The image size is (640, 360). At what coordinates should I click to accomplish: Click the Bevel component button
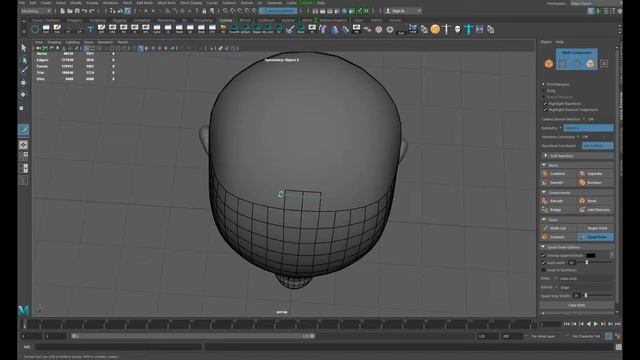[x=595, y=201]
